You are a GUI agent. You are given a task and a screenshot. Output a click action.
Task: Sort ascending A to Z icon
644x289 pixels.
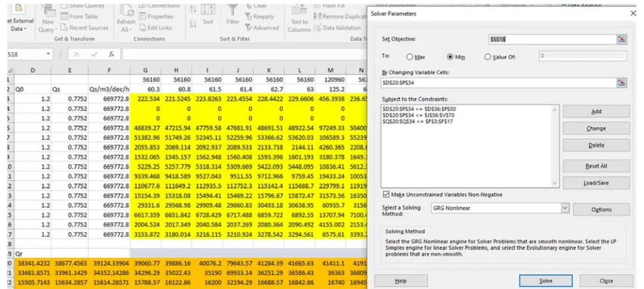point(194,10)
